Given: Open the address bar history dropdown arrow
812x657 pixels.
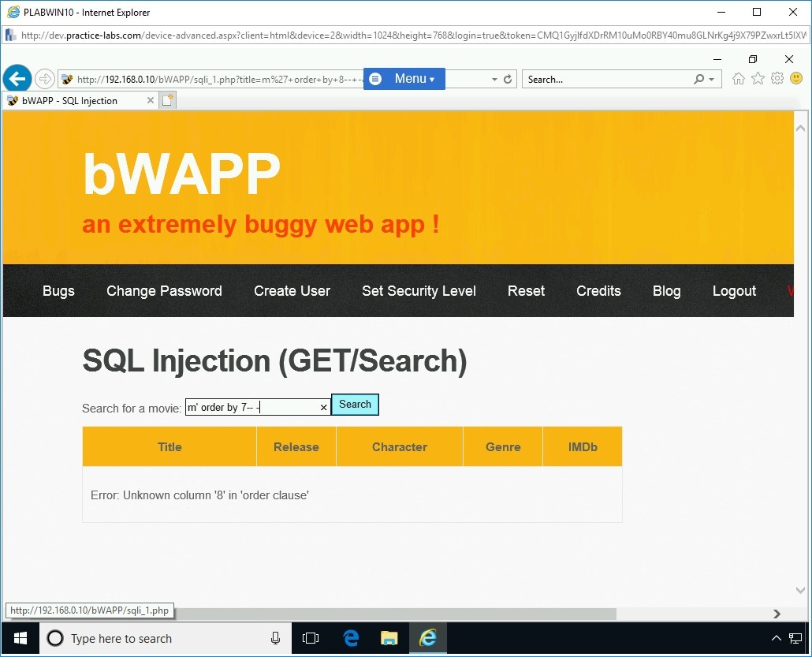Looking at the screenshot, I should [x=494, y=79].
